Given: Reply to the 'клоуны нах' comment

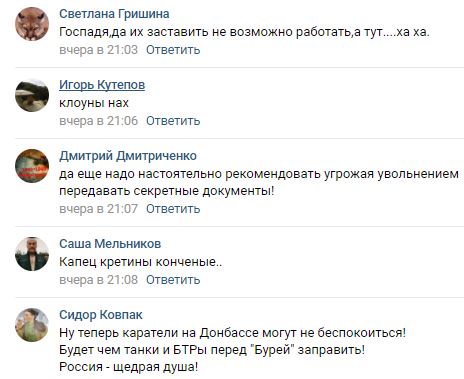Looking at the screenshot, I should [173, 121].
